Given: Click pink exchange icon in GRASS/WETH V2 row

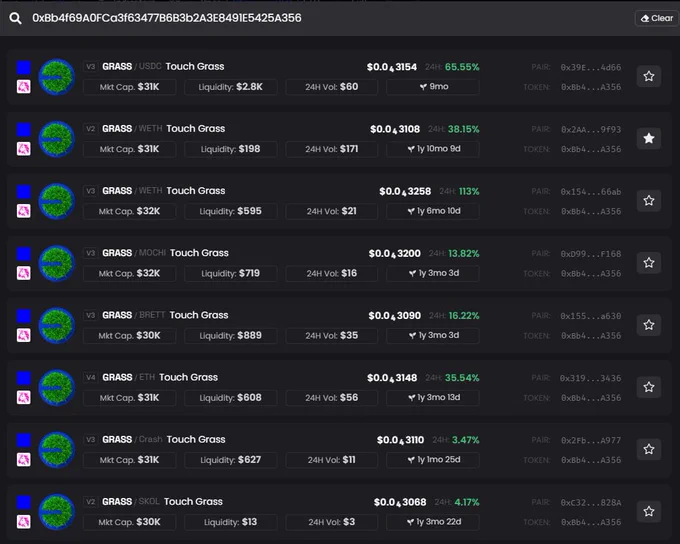Looking at the screenshot, I should (23, 148).
